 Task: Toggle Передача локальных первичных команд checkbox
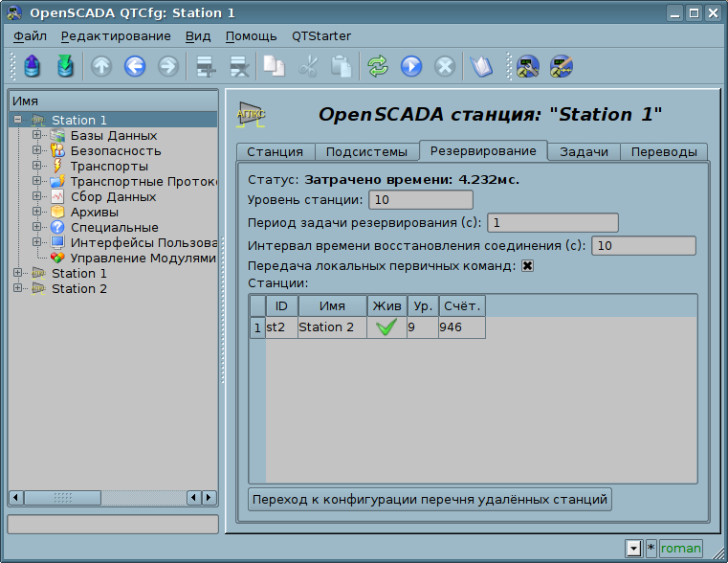(x=527, y=266)
